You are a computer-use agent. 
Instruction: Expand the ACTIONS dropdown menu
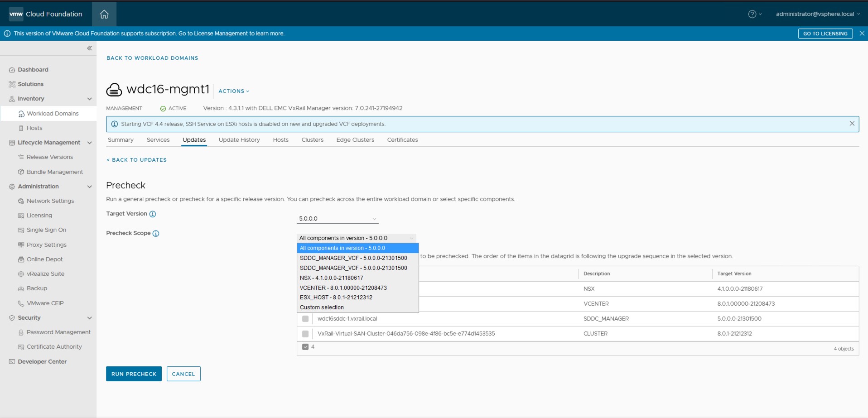(234, 91)
